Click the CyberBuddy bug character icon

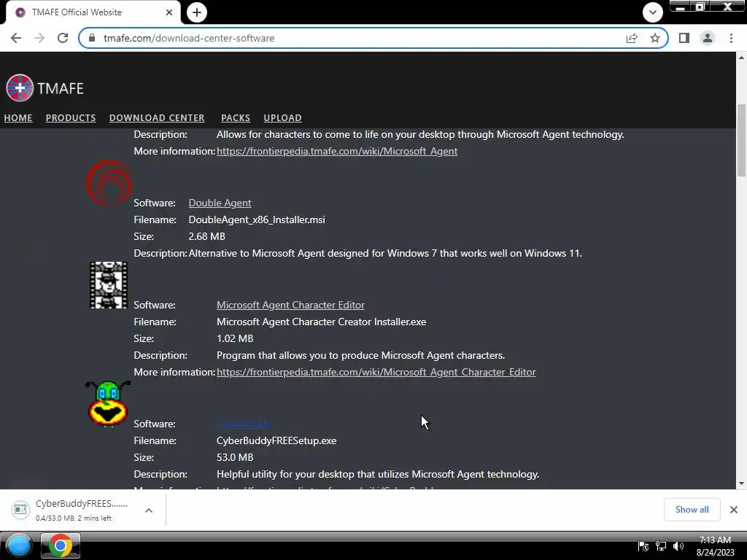pos(108,403)
